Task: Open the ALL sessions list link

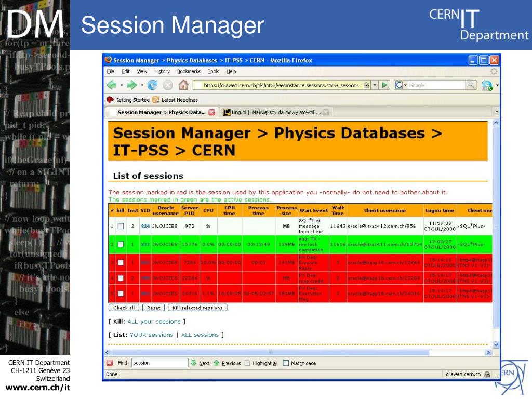Action: click(200, 335)
